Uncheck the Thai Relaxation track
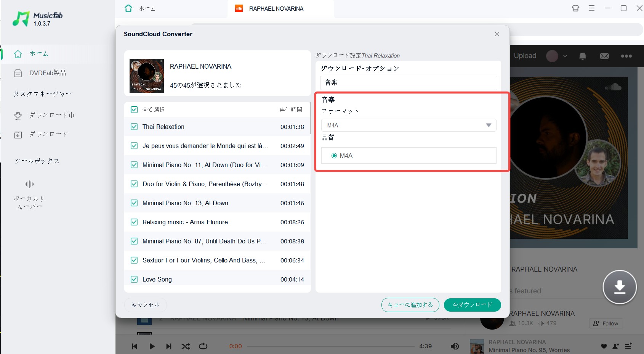The height and width of the screenshot is (354, 644). click(134, 127)
